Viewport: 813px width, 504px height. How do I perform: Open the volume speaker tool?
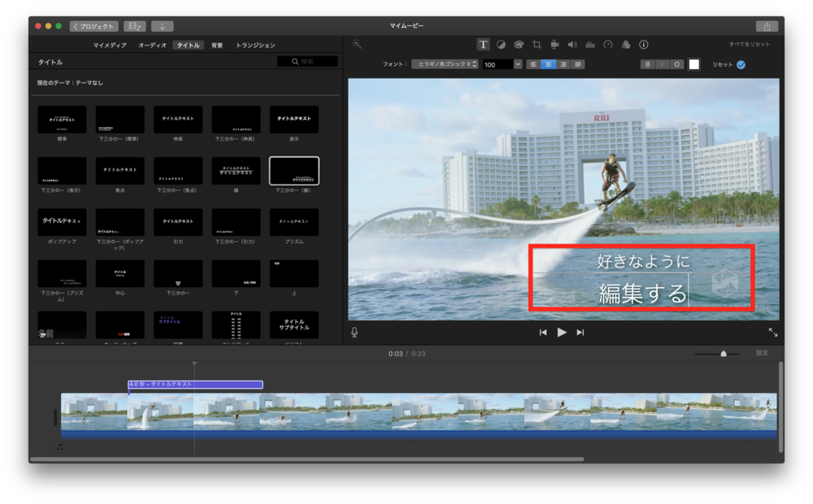(x=572, y=44)
